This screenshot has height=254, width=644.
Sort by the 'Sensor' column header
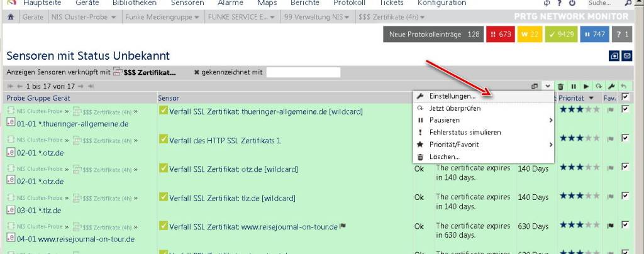coord(168,98)
